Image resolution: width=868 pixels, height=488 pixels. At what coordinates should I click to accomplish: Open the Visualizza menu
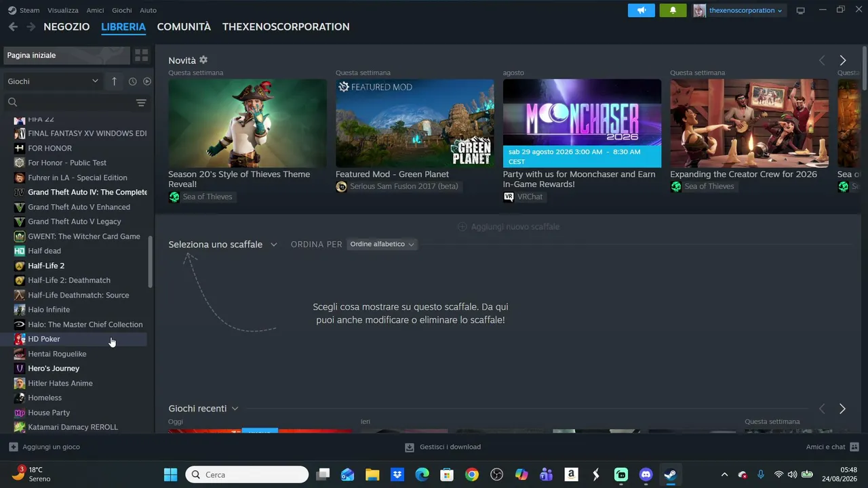[x=63, y=10]
